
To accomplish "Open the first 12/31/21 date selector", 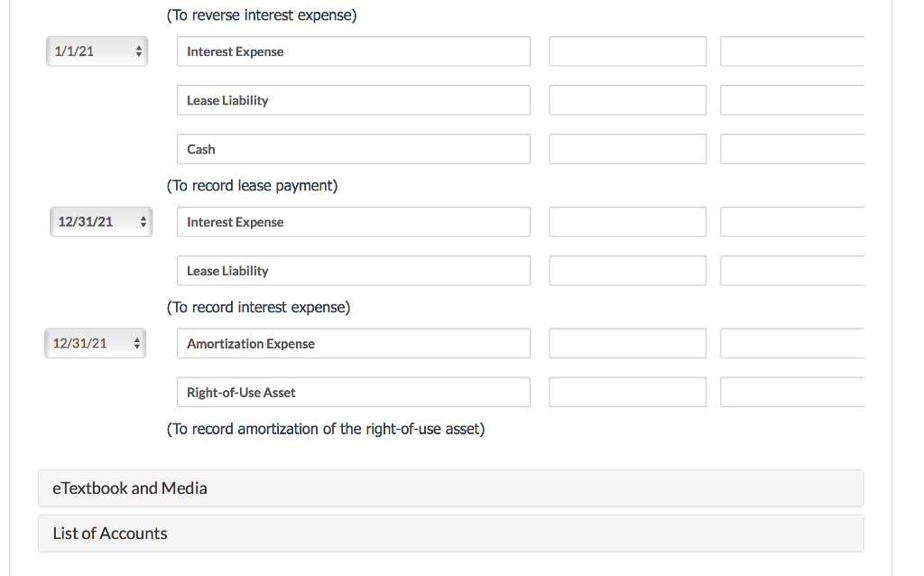I will 101,221.
